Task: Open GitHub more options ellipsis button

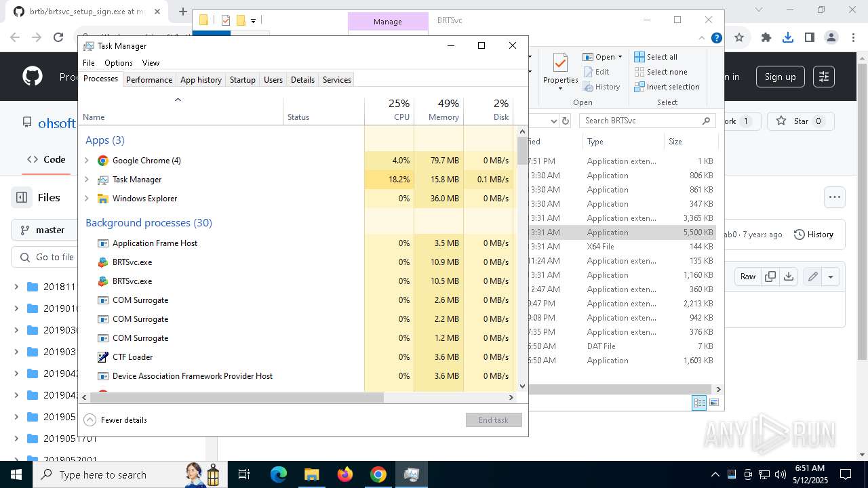Action: tap(835, 197)
